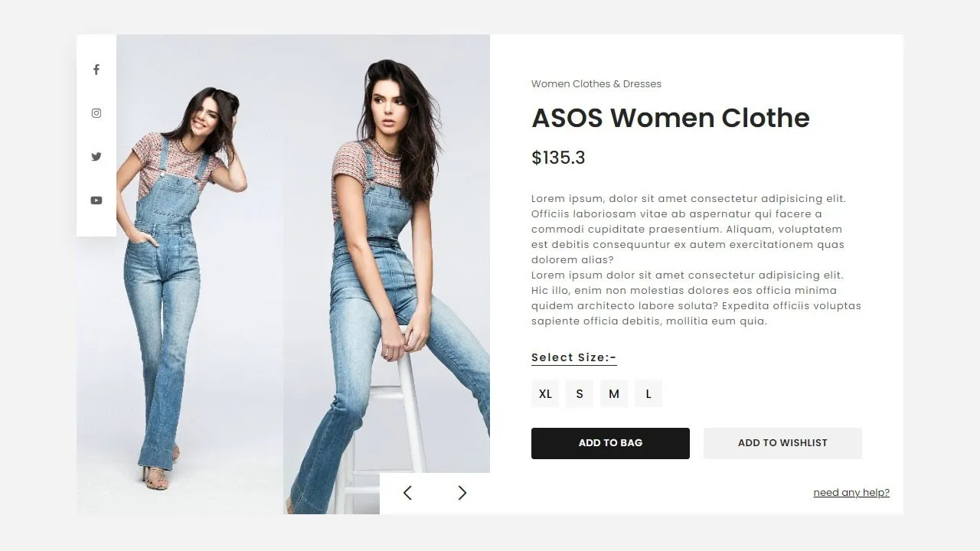
Task: Go to next image with right arrow
Action: coord(462,493)
